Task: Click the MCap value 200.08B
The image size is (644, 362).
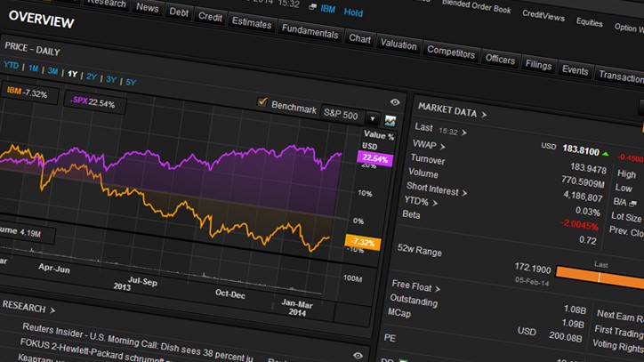Action: [x=565, y=337]
